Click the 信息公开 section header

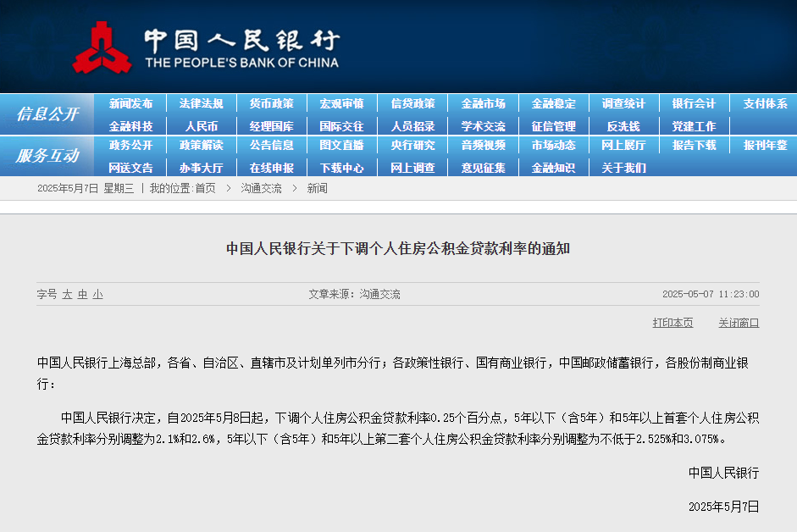(47, 114)
